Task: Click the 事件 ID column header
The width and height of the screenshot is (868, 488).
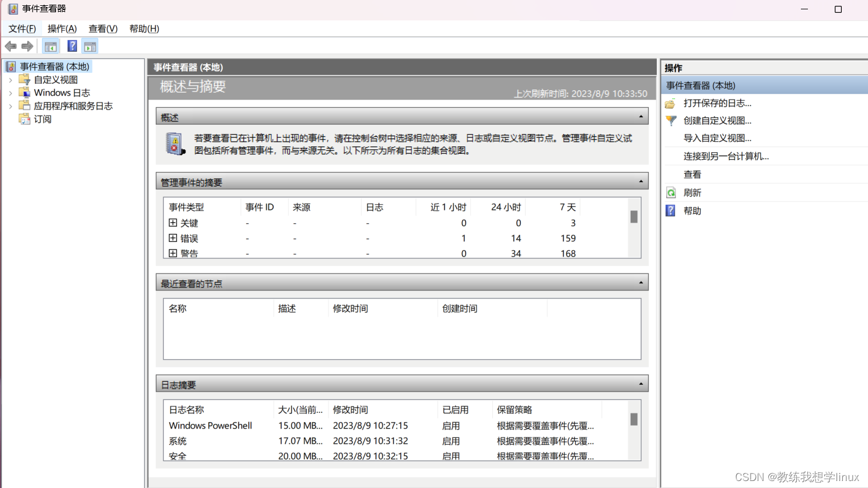Action: 260,207
